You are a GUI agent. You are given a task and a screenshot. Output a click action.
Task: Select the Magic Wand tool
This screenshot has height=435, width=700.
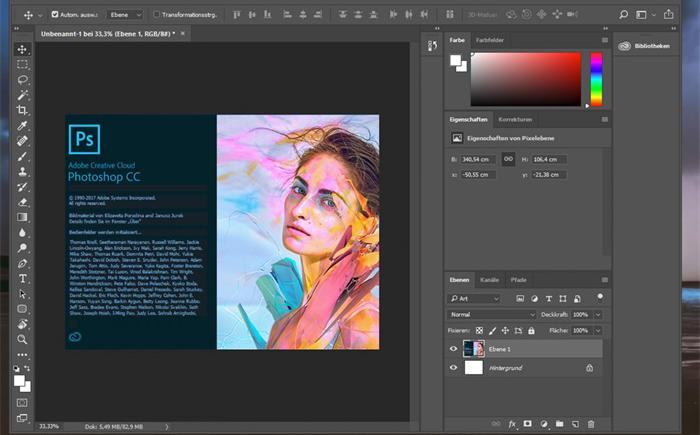[22, 95]
